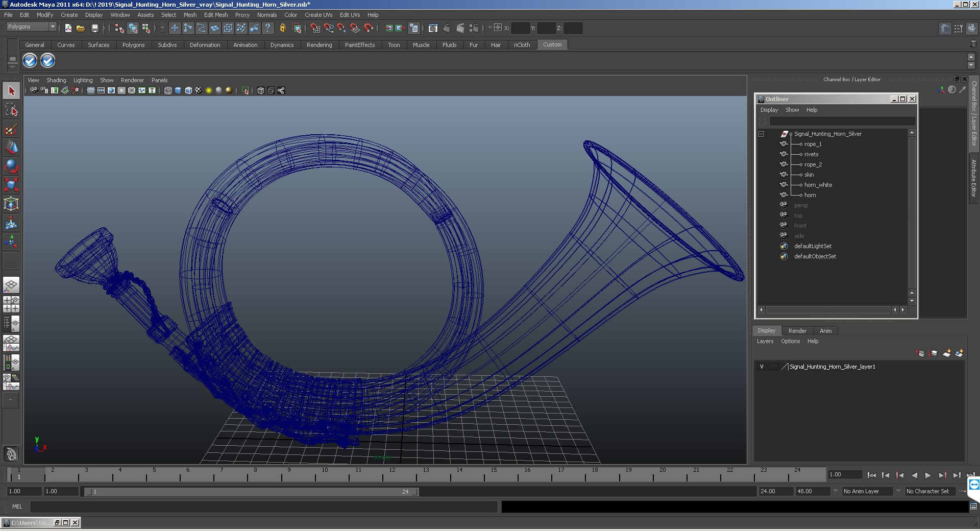
Task: Select by hierarchy mode icon
Action: coord(119,28)
